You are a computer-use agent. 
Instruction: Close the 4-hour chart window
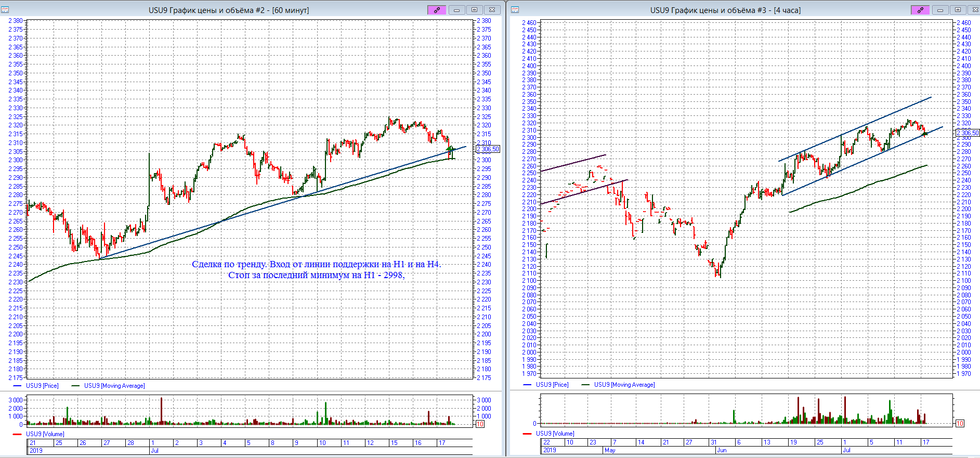pyautogui.click(x=972, y=10)
